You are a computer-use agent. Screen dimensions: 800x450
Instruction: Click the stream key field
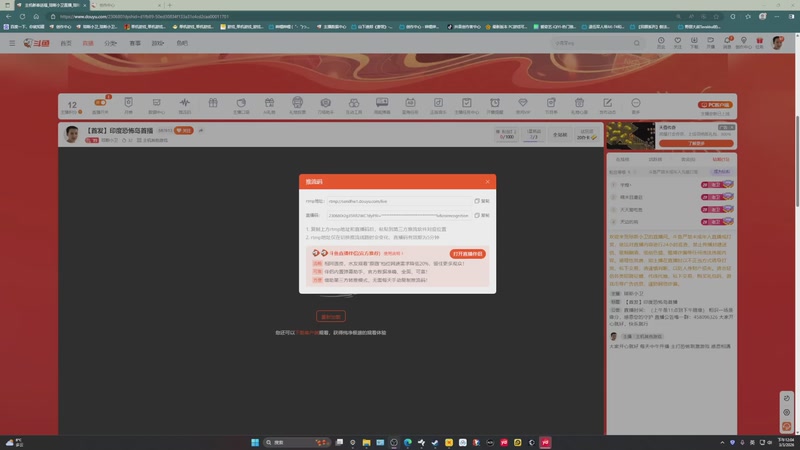(399, 215)
